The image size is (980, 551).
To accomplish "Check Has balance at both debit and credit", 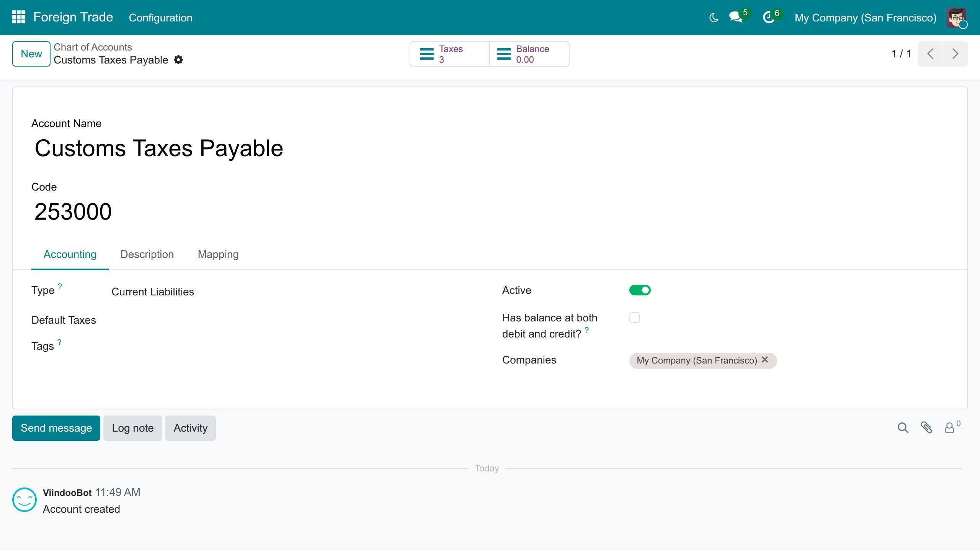I will [x=635, y=318].
